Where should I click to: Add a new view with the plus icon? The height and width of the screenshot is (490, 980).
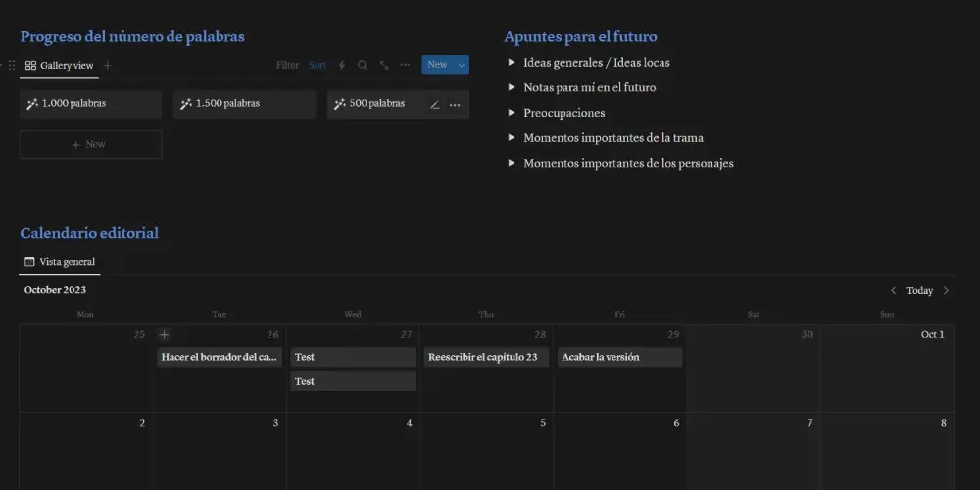[108, 66]
